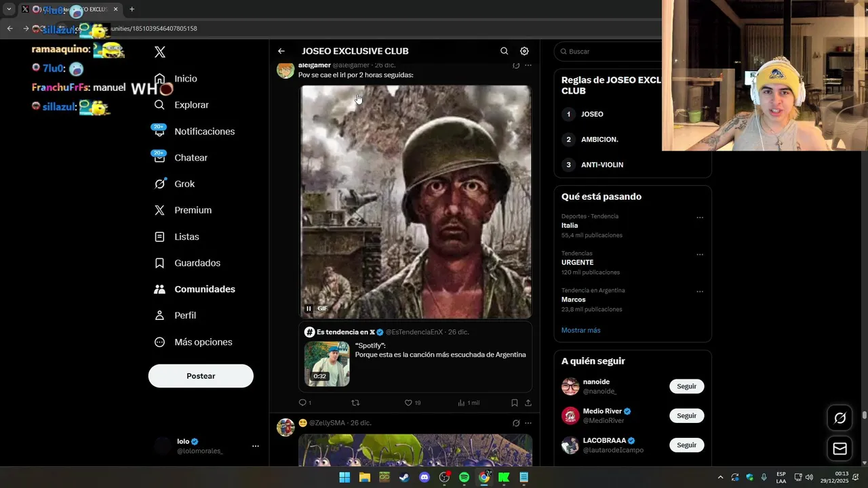Follow LACOBRAAA with Seguir button
Image resolution: width=868 pixels, height=488 pixels.
[686, 445]
